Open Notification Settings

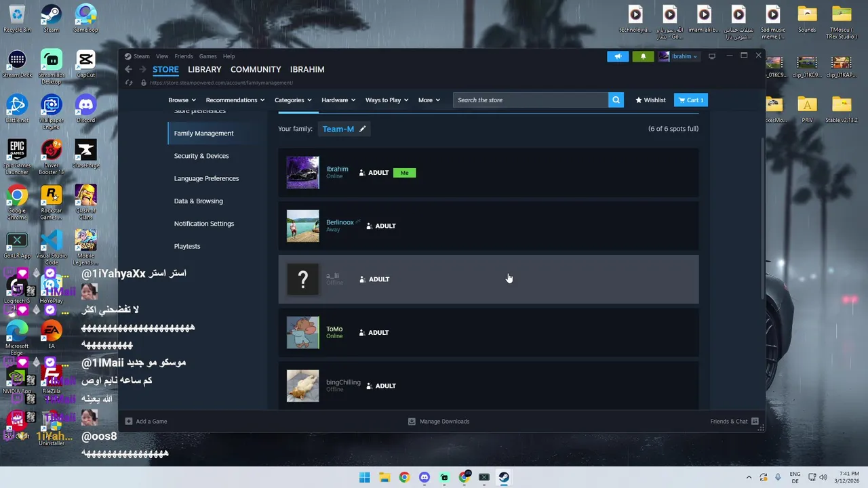click(203, 224)
